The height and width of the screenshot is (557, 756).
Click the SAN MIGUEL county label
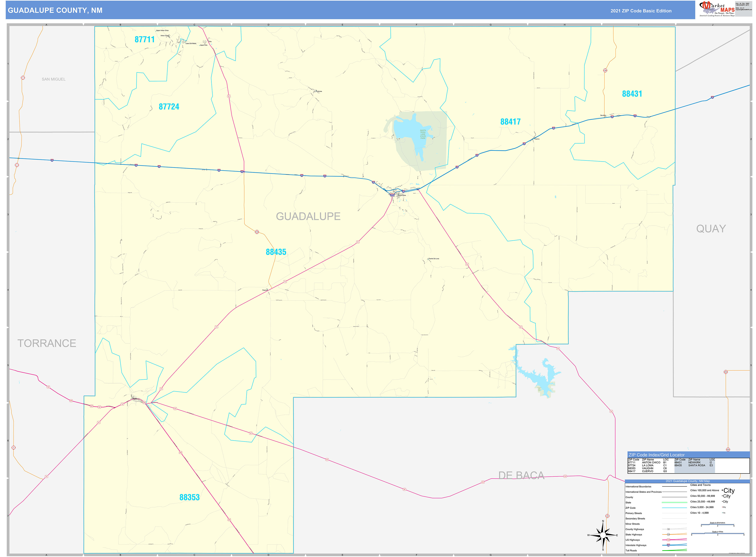(x=54, y=79)
